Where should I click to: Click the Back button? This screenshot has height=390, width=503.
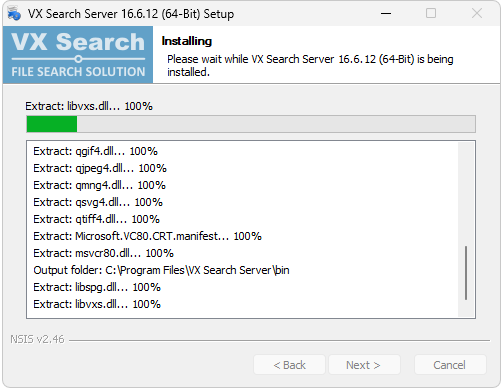coord(289,365)
